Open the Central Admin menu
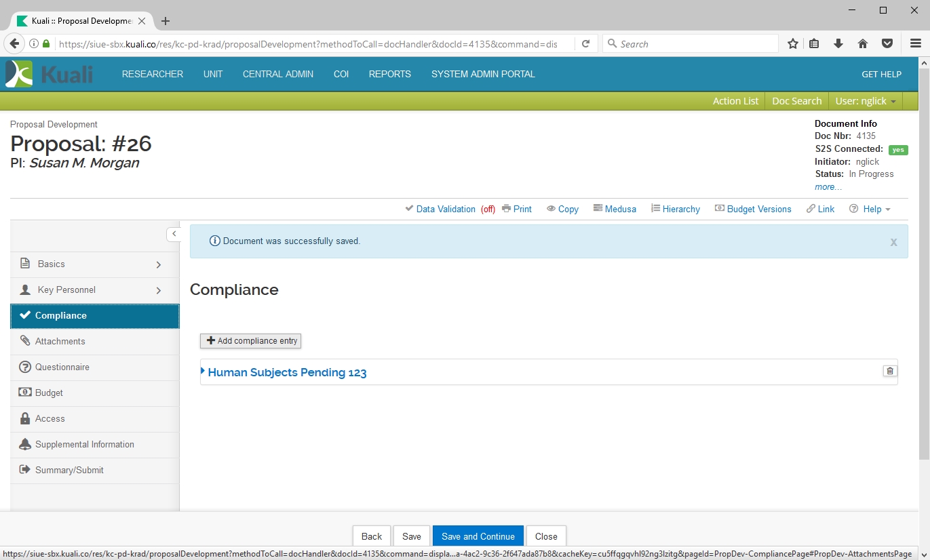The width and height of the screenshot is (930, 560). point(277,74)
